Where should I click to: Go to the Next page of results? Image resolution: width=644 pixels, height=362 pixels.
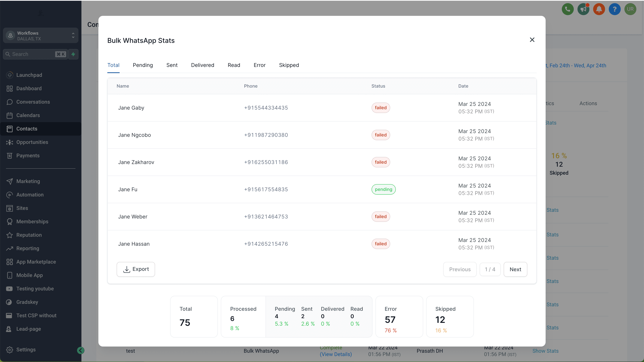515,269
